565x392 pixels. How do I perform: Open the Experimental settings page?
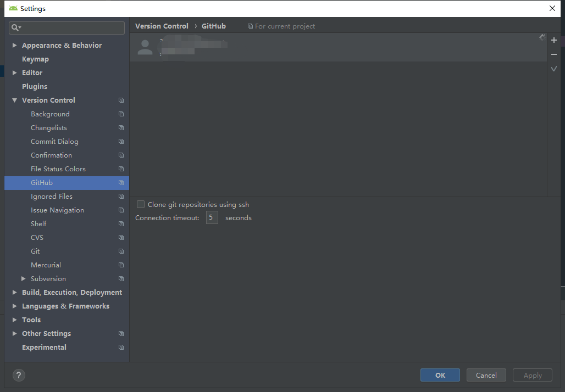pos(44,348)
